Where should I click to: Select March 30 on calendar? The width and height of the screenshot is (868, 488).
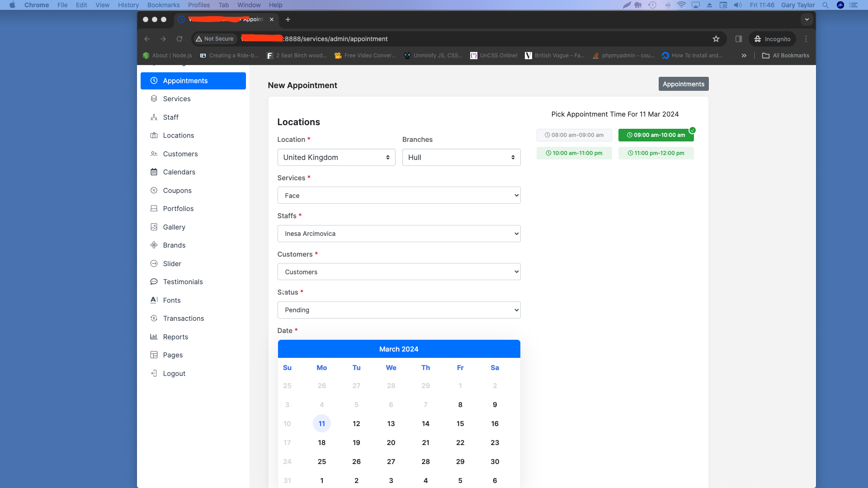point(495,461)
